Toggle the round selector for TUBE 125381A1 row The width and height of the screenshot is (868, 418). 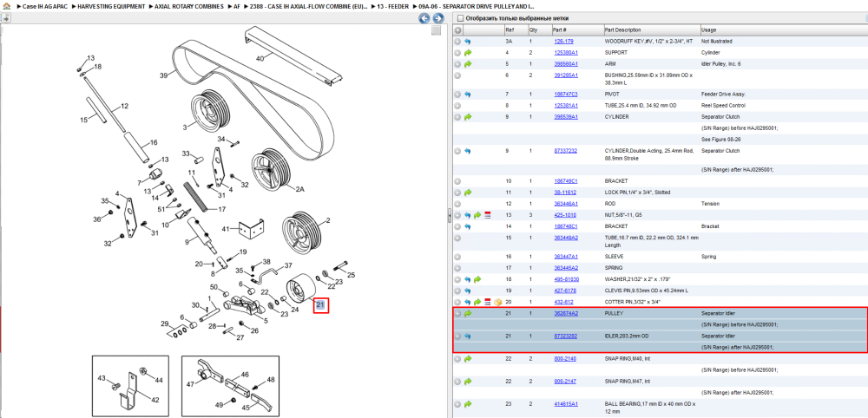457,106
